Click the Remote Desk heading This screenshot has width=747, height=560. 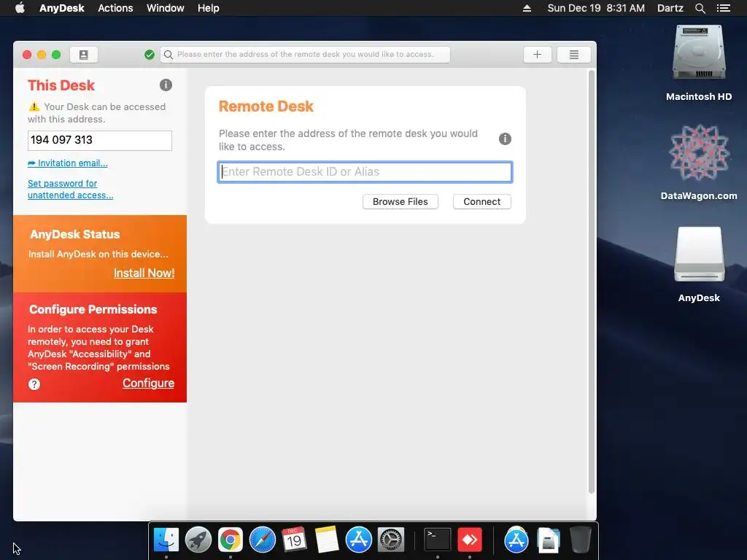[266, 106]
